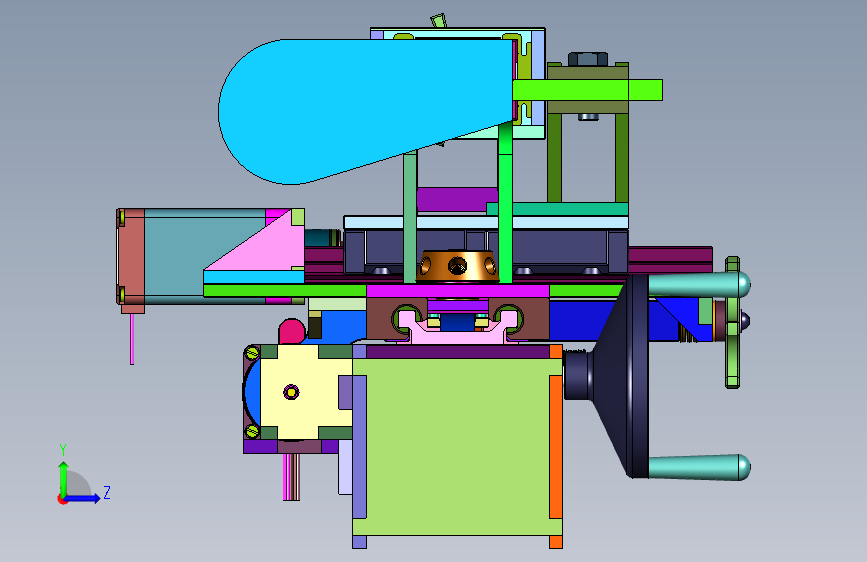Click the green Y axis of triad
The height and width of the screenshot is (562, 867).
click(x=64, y=479)
